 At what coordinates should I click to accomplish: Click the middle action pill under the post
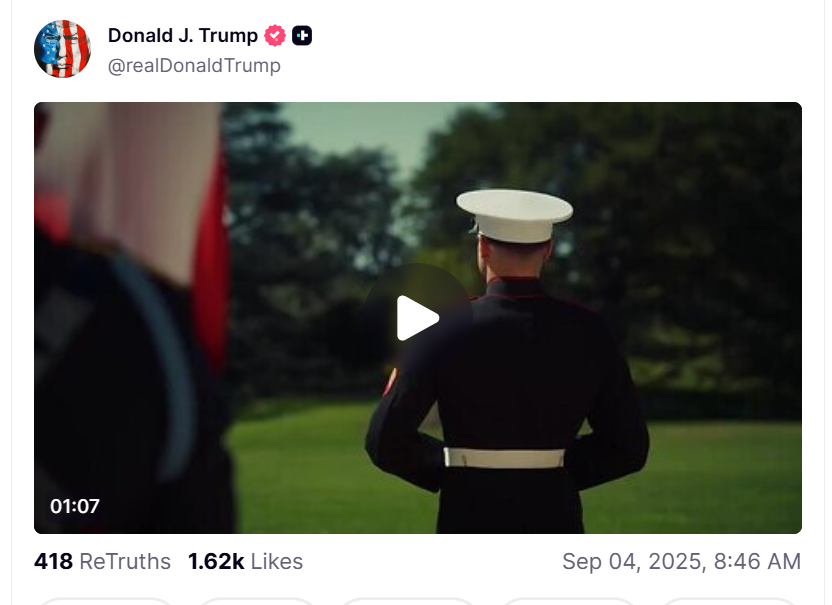pos(408,601)
